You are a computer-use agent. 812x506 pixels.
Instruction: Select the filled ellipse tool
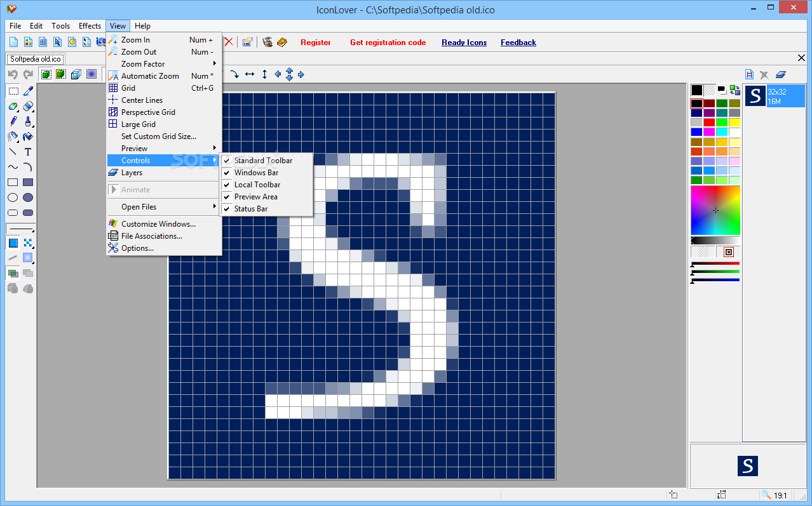pyautogui.click(x=28, y=197)
